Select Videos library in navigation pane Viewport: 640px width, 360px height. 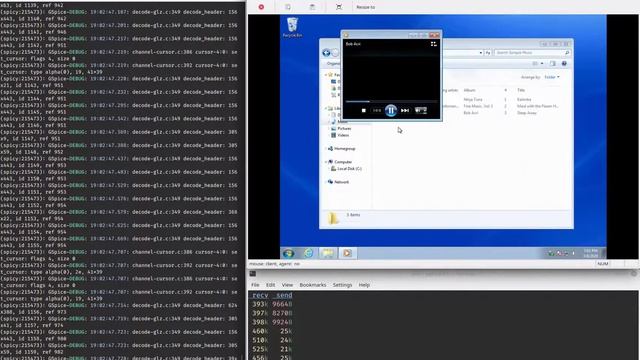(340, 135)
